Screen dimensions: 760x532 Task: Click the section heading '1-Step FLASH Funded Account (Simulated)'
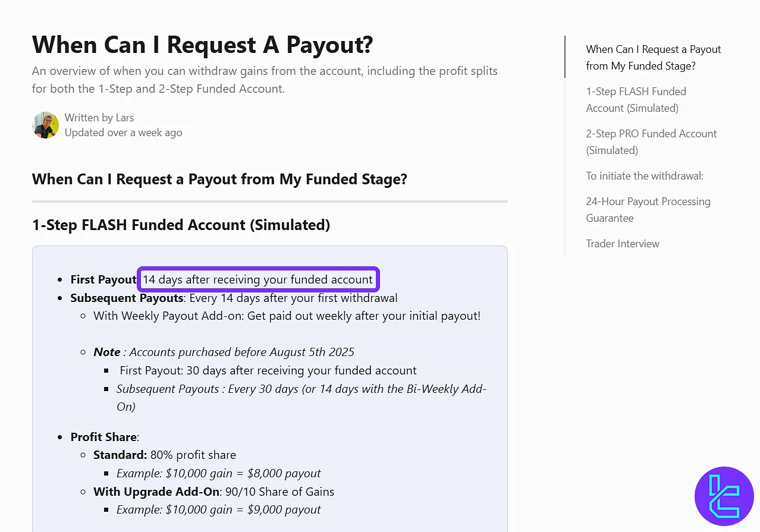pyautogui.click(x=181, y=225)
